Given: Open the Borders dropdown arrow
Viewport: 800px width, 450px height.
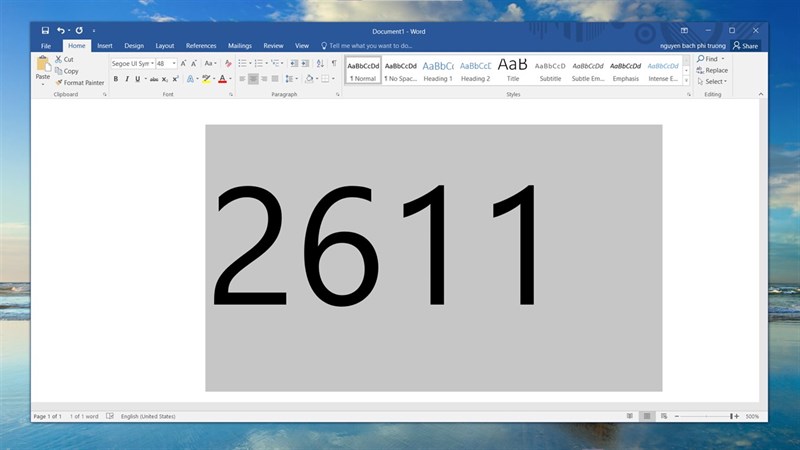Looking at the screenshot, I should (333, 79).
